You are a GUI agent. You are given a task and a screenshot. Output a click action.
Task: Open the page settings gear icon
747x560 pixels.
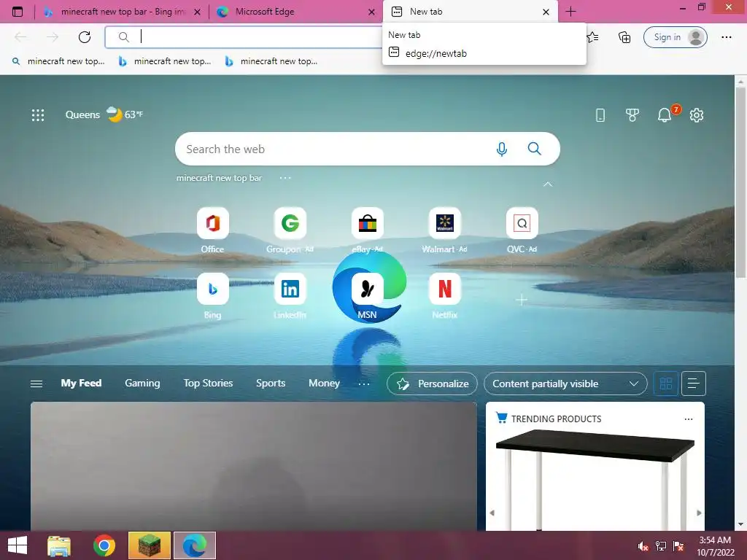(x=697, y=114)
